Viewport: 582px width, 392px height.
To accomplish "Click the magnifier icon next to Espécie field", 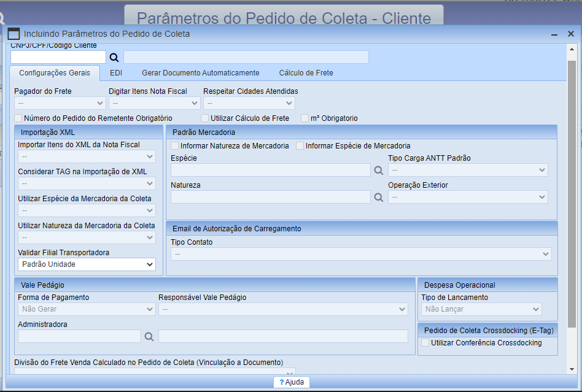I will pos(378,170).
